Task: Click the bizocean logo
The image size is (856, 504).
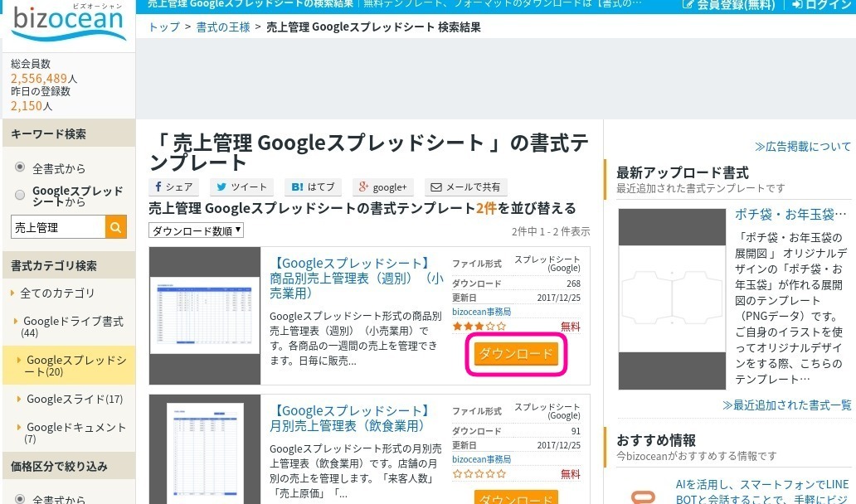Action: pyautogui.click(x=69, y=22)
